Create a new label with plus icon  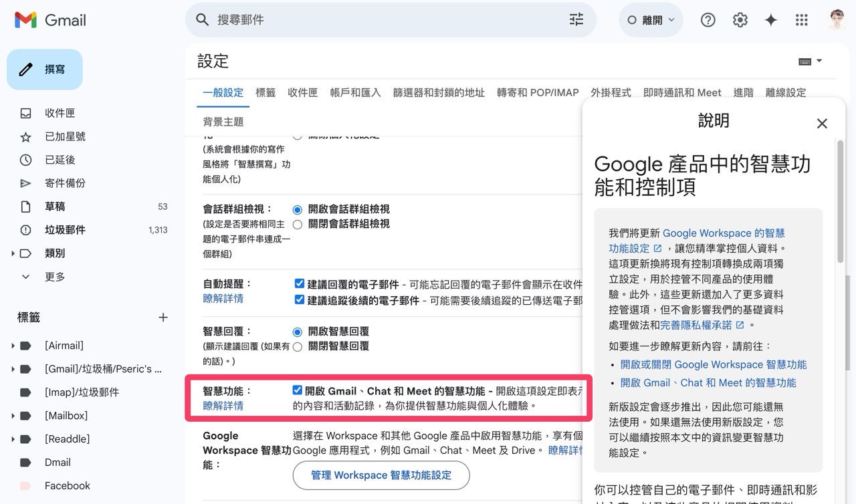pyautogui.click(x=163, y=318)
